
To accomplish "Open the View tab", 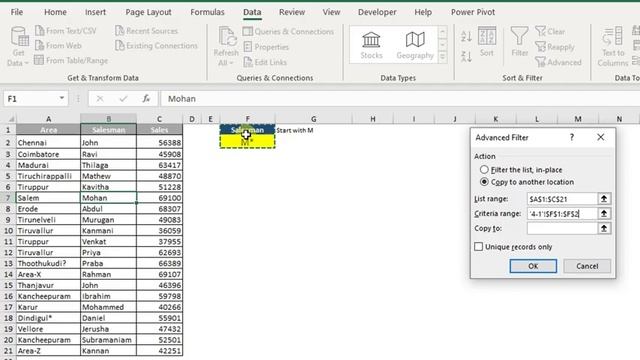I will tap(331, 12).
